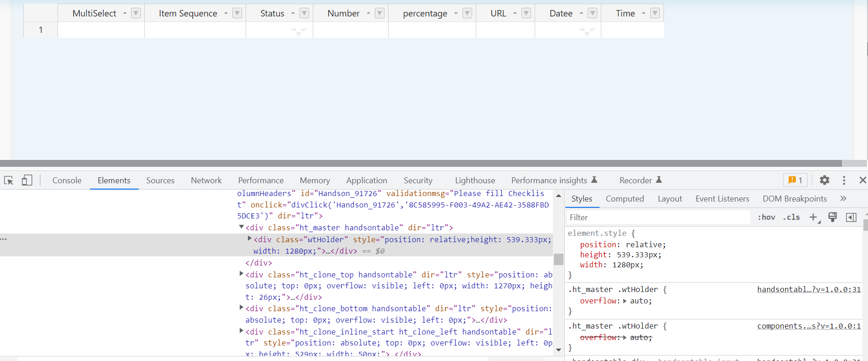Open the MultiSelect column filter dropdown
This screenshot has width=868, height=361.
(136, 13)
